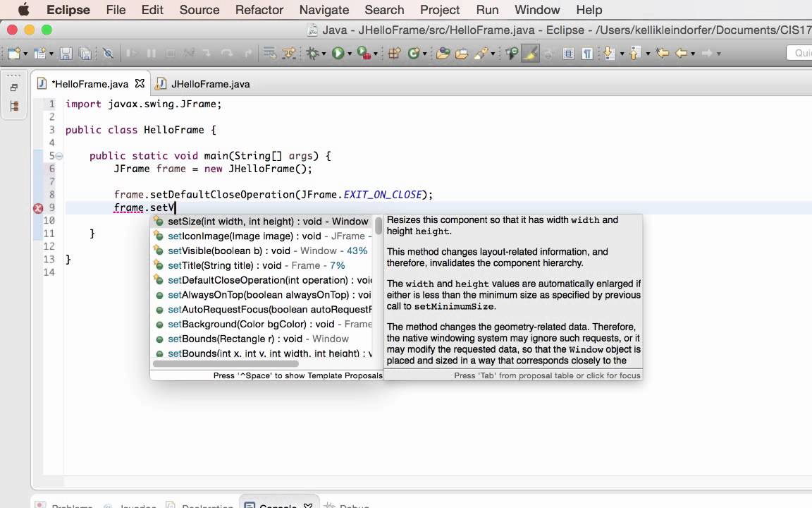812x508 pixels.
Task: Open the Debug configurations dropdown arrow
Action: [324, 54]
